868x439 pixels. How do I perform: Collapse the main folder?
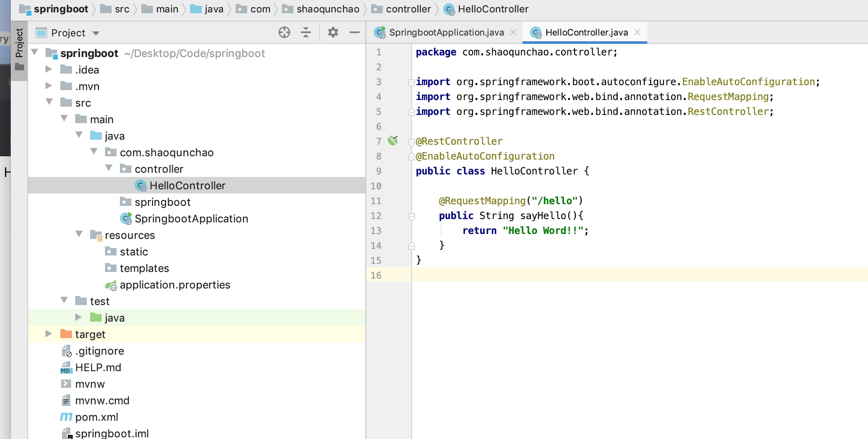point(64,119)
